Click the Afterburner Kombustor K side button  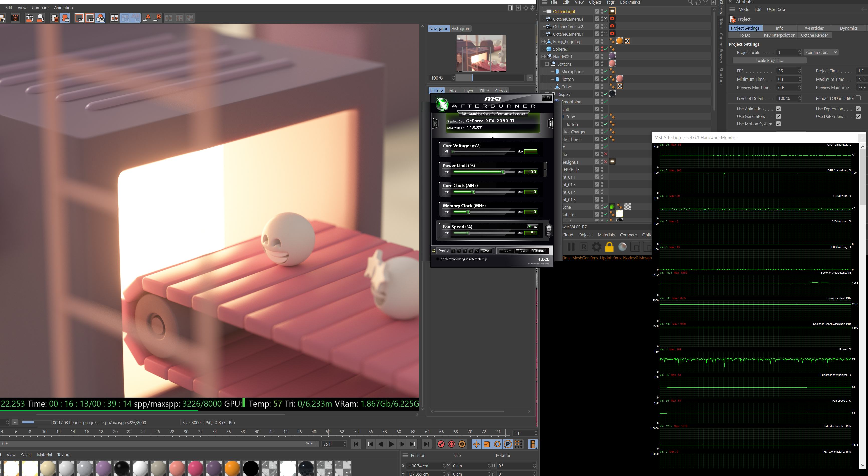pyautogui.click(x=435, y=124)
